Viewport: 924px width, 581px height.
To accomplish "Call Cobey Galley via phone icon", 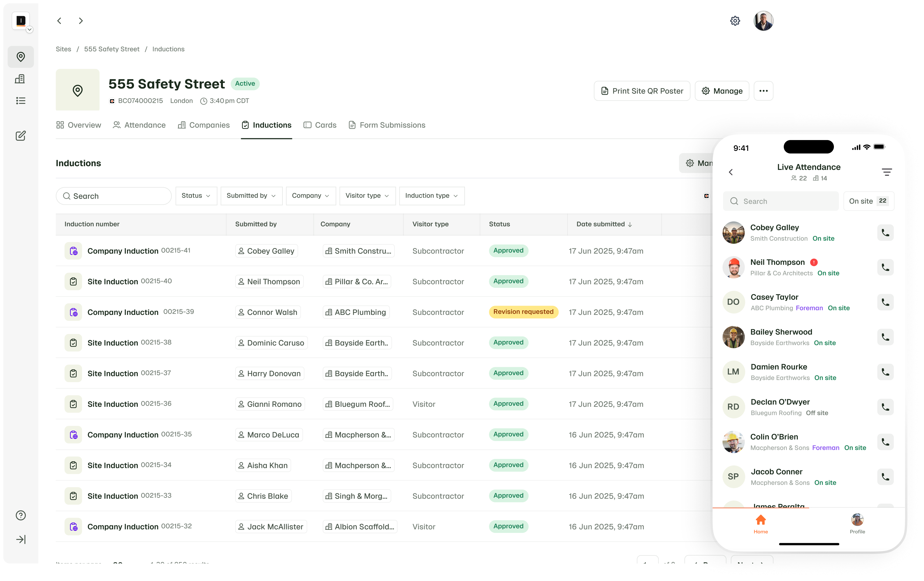I will (x=885, y=232).
